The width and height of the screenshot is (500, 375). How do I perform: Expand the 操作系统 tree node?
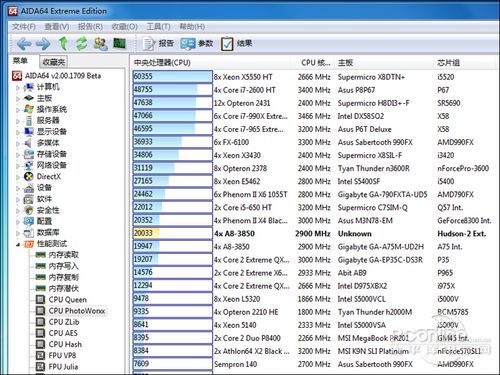18,110
